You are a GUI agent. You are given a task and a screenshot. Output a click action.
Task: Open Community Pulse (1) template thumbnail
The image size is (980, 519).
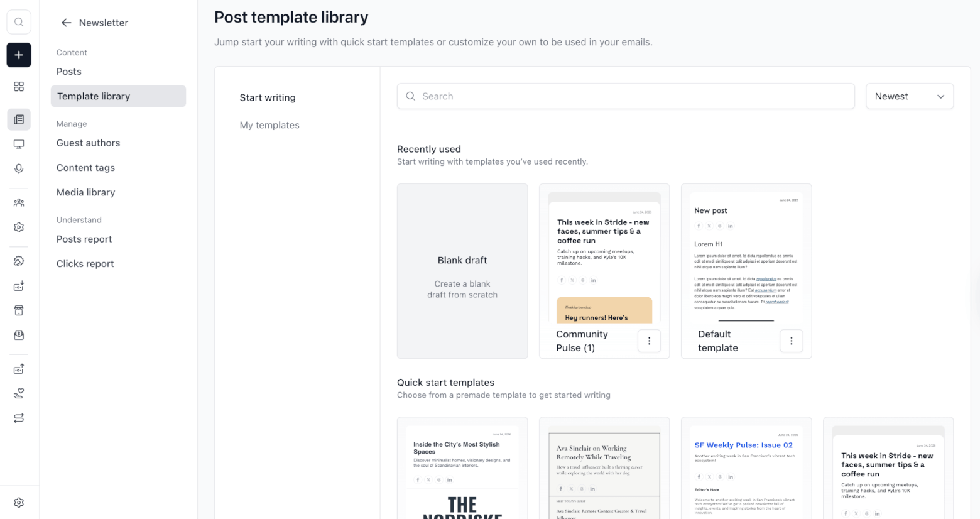pos(604,258)
